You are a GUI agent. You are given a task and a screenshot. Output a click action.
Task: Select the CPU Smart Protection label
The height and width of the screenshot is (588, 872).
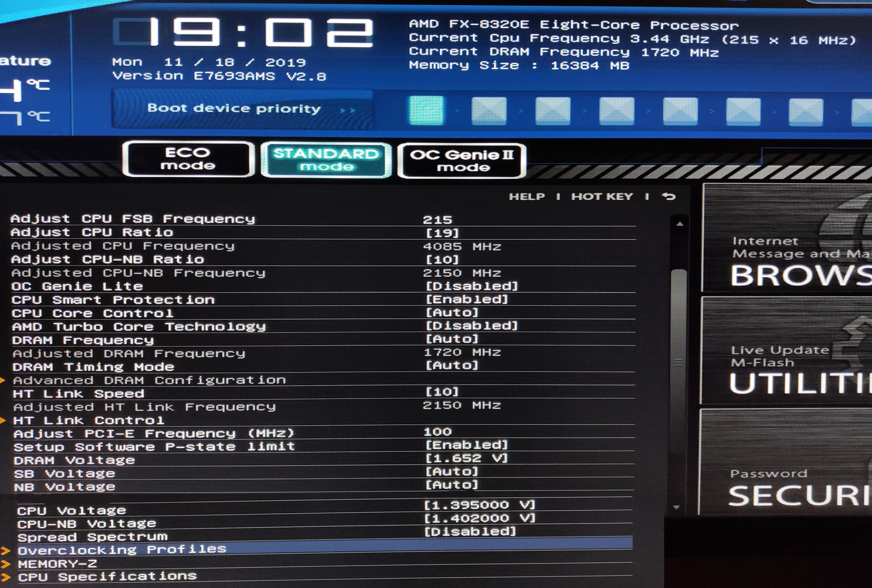tap(113, 300)
